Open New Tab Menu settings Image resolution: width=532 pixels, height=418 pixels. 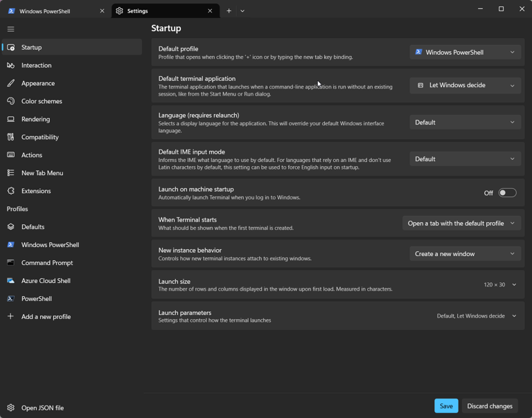(72, 173)
